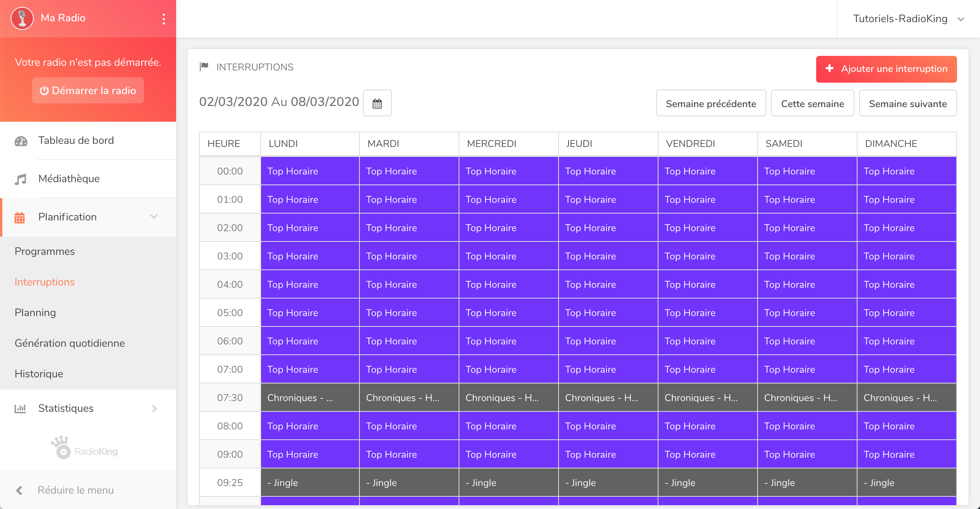The height and width of the screenshot is (509, 980).
Task: Open Lundi 07:30 Chroniques interruption
Action: [310, 398]
